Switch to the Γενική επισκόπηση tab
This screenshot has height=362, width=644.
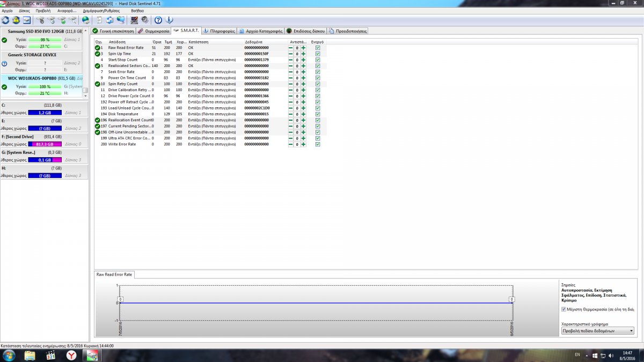click(x=112, y=31)
